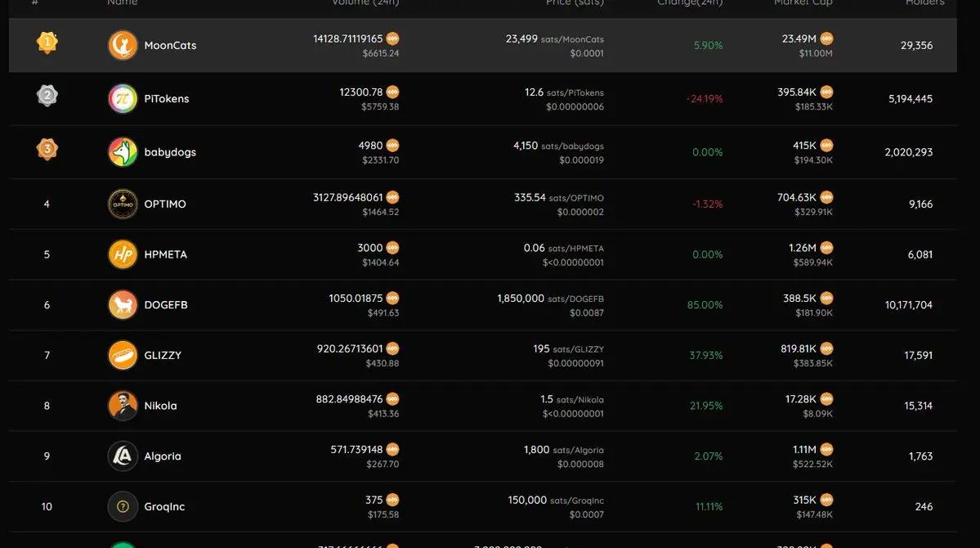980x548 pixels.
Task: Open the MoonCats token name link
Action: coord(170,45)
